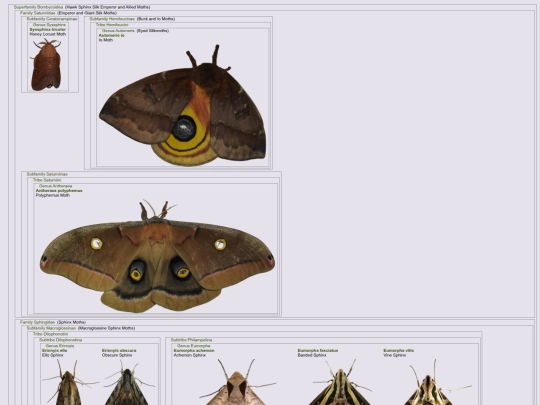Open the Family Saturniidae link
The width and height of the screenshot is (540, 405).
pos(38,13)
